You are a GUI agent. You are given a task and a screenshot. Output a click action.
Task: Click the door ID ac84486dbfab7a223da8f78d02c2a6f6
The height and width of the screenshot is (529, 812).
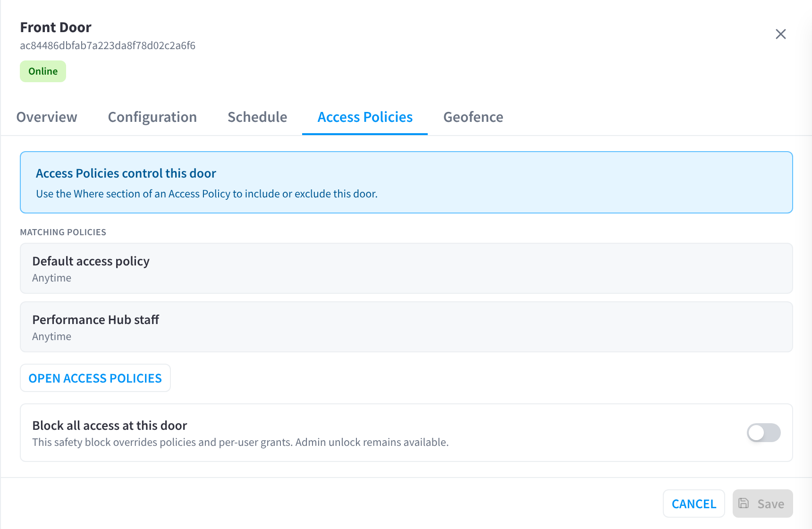pyautogui.click(x=108, y=46)
